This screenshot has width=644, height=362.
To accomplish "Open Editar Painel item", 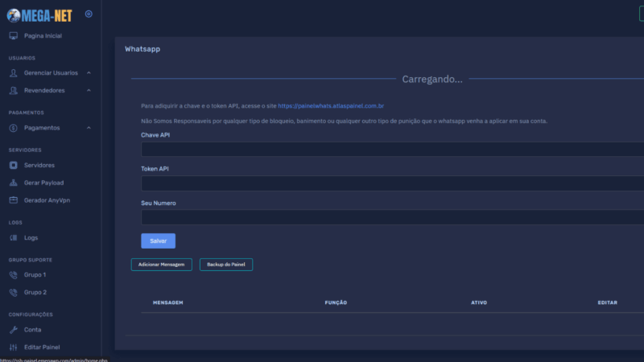I will pyautogui.click(x=42, y=348).
